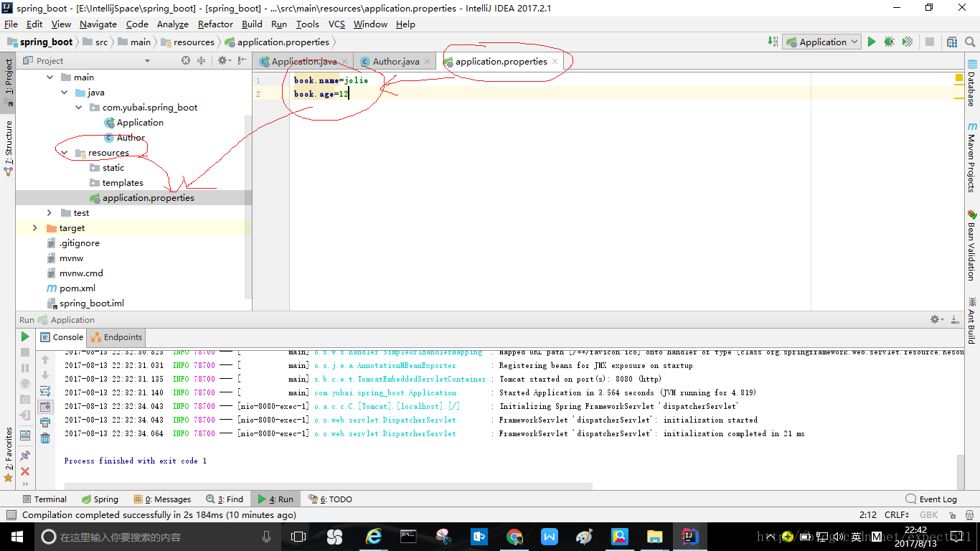Close the application.properties editor tab
This screenshot has width=980, height=551.
(x=555, y=61)
